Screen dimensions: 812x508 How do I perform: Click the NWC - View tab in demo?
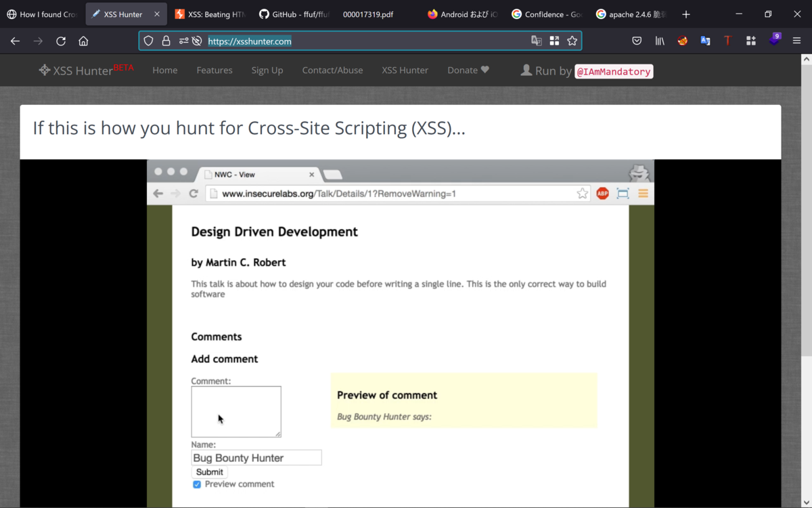pyautogui.click(x=259, y=175)
